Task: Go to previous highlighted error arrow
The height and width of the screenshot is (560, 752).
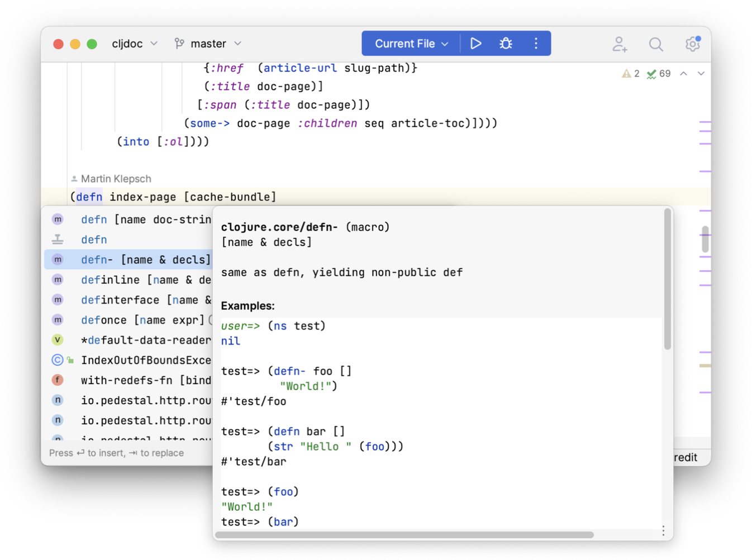Action: pos(683,74)
